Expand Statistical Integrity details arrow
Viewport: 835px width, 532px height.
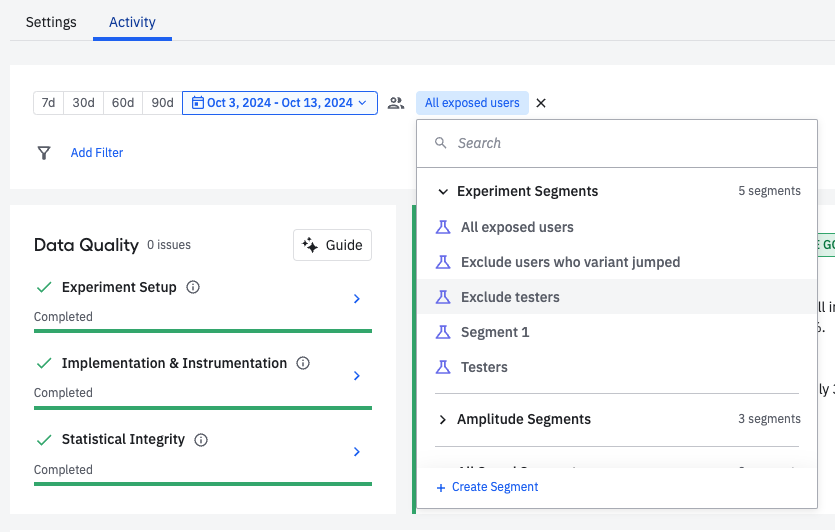coord(357,452)
